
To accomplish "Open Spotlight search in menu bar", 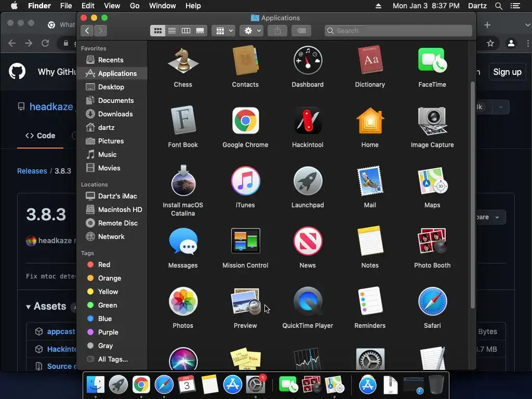I will [498, 6].
